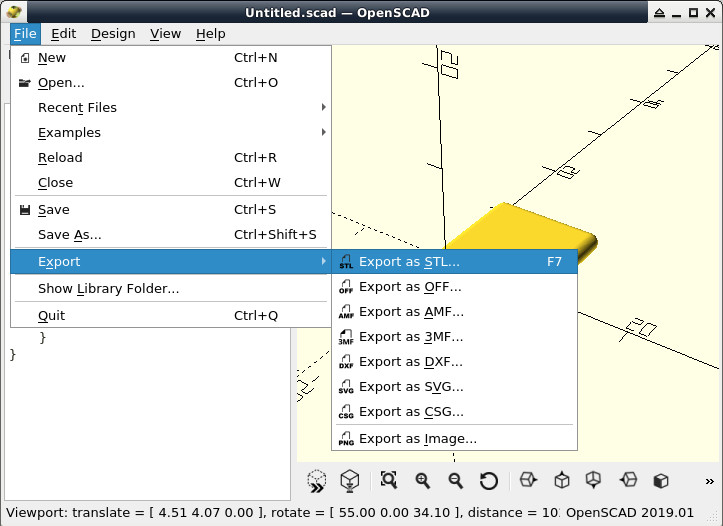This screenshot has height=526, width=723.
Task: Click the floppy disk icon beside Save
Action: tap(25, 210)
